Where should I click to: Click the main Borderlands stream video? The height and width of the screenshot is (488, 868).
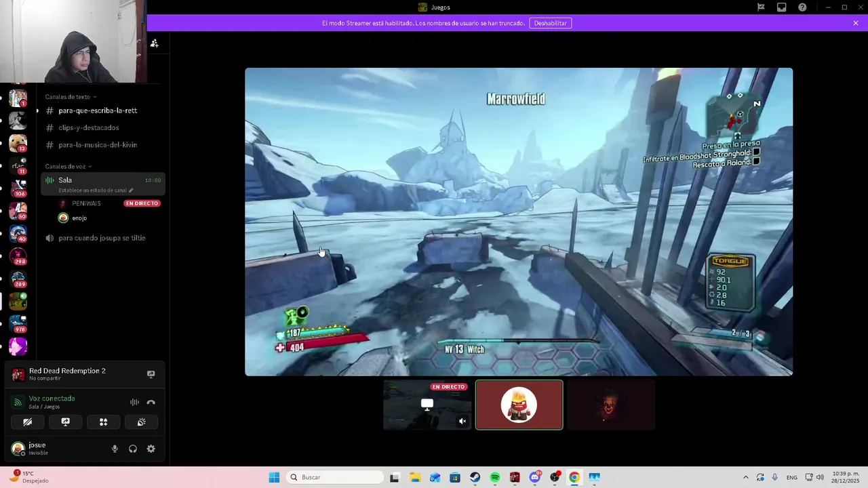click(x=519, y=222)
